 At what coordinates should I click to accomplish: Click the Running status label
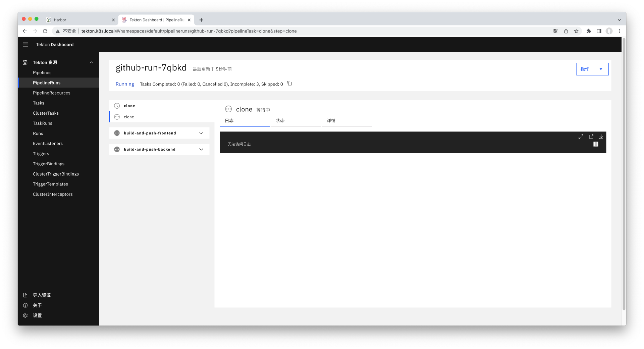125,84
